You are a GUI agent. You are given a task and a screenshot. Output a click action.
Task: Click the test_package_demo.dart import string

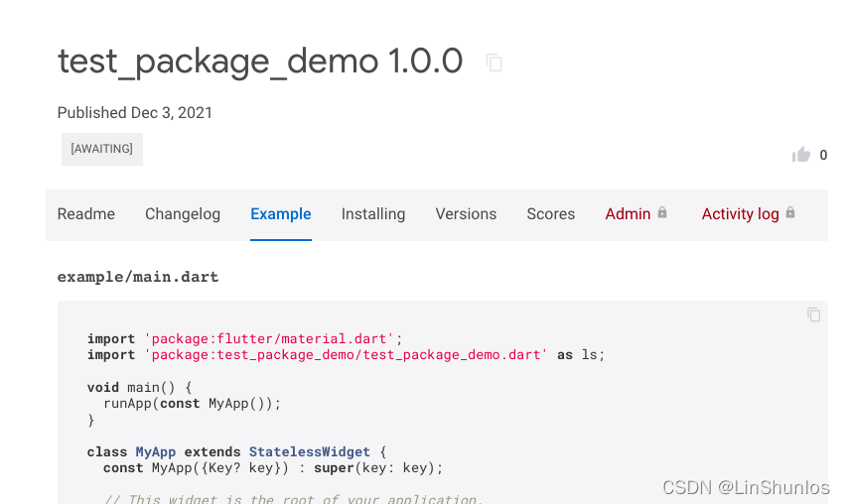(x=346, y=355)
